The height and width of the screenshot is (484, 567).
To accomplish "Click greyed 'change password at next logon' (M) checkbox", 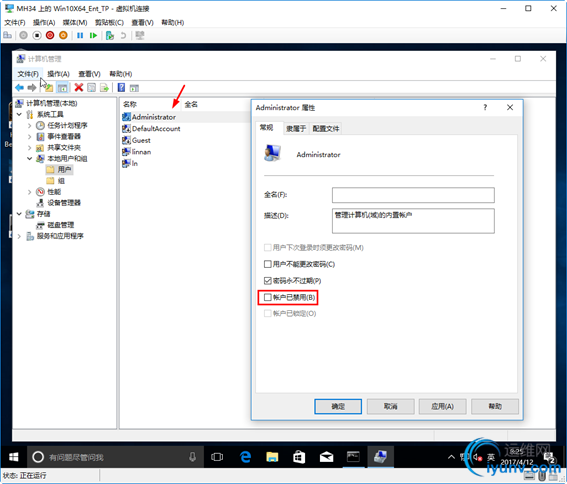I will (x=268, y=247).
